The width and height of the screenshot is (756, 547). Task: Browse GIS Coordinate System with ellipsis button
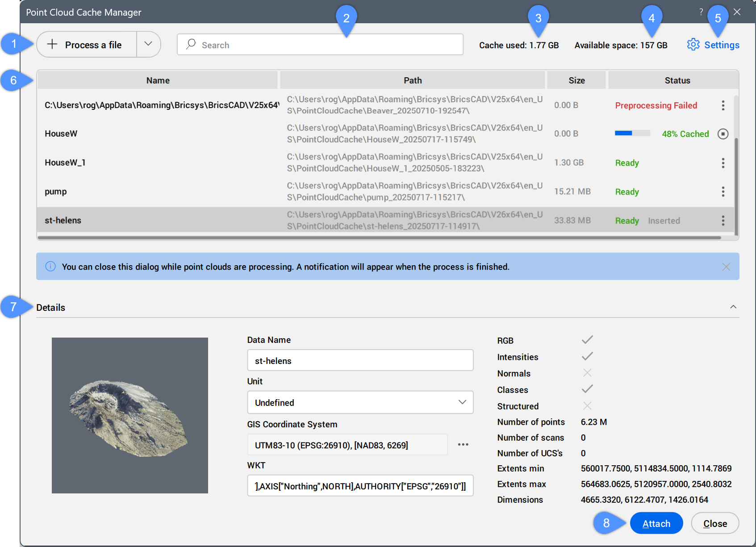click(463, 445)
